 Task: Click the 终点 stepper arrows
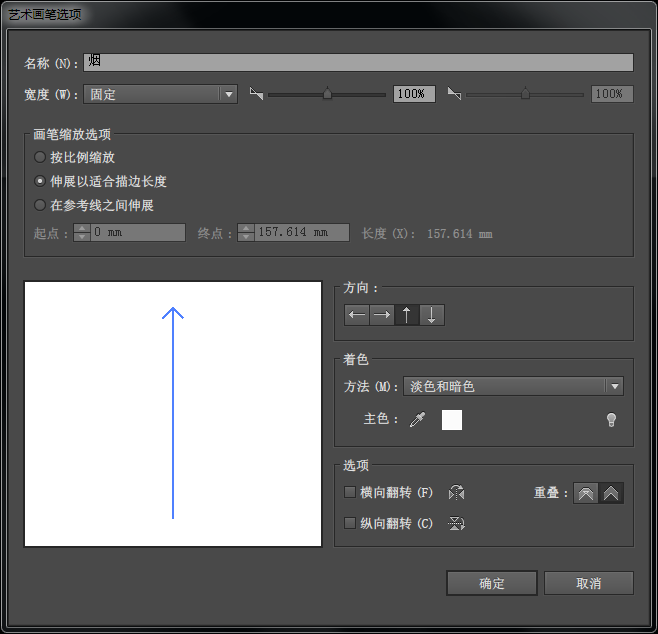point(246,232)
